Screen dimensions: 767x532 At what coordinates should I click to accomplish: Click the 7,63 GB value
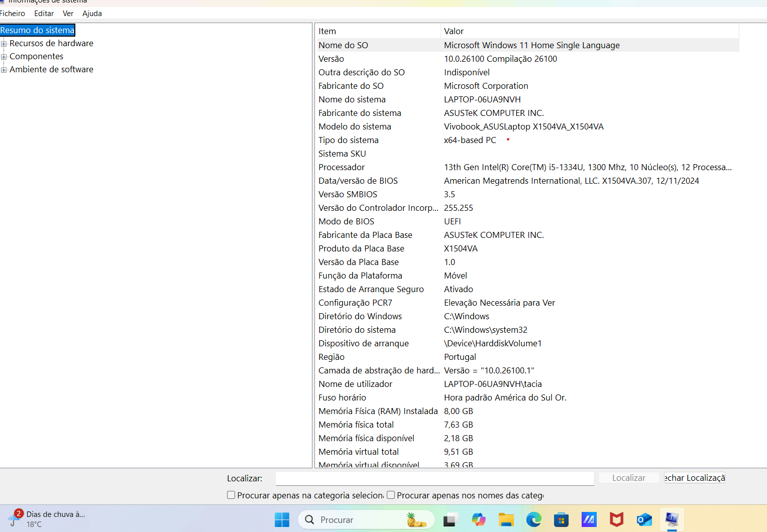(459, 425)
